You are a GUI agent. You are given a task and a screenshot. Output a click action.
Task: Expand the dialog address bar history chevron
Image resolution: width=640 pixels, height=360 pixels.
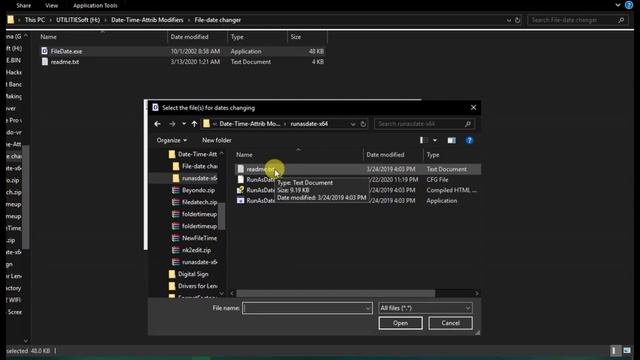coord(353,124)
